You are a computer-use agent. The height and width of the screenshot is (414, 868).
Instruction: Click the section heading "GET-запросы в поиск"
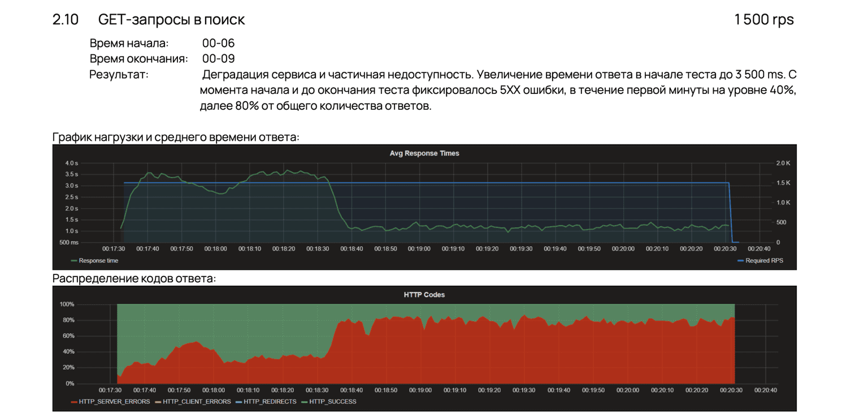pos(171,20)
